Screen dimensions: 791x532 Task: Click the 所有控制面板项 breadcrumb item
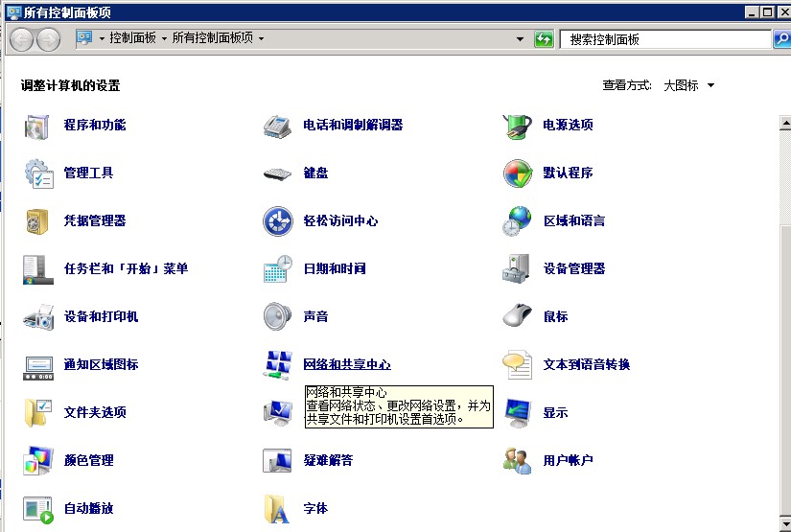pos(212,38)
